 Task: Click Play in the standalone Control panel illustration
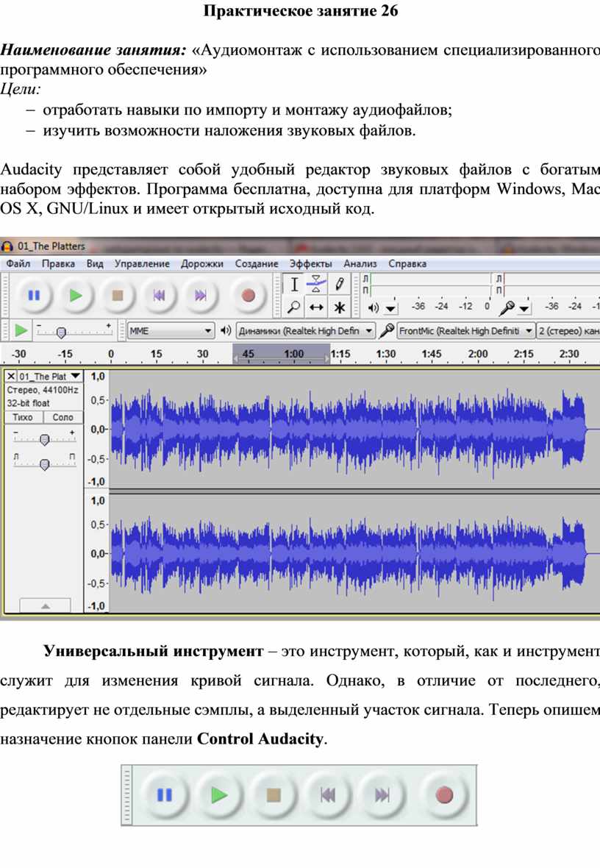(x=219, y=795)
